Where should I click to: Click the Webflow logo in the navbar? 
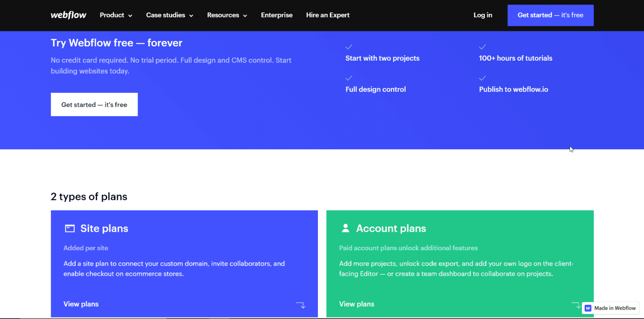coord(69,15)
